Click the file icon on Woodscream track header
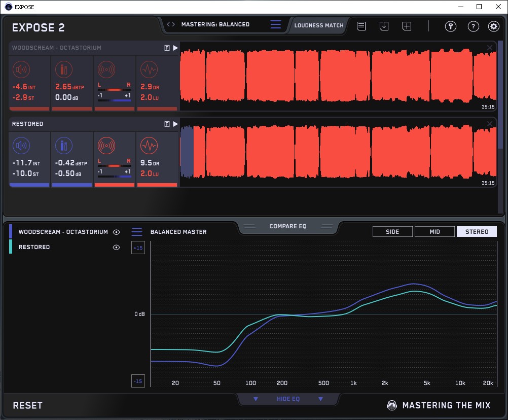 coord(167,48)
